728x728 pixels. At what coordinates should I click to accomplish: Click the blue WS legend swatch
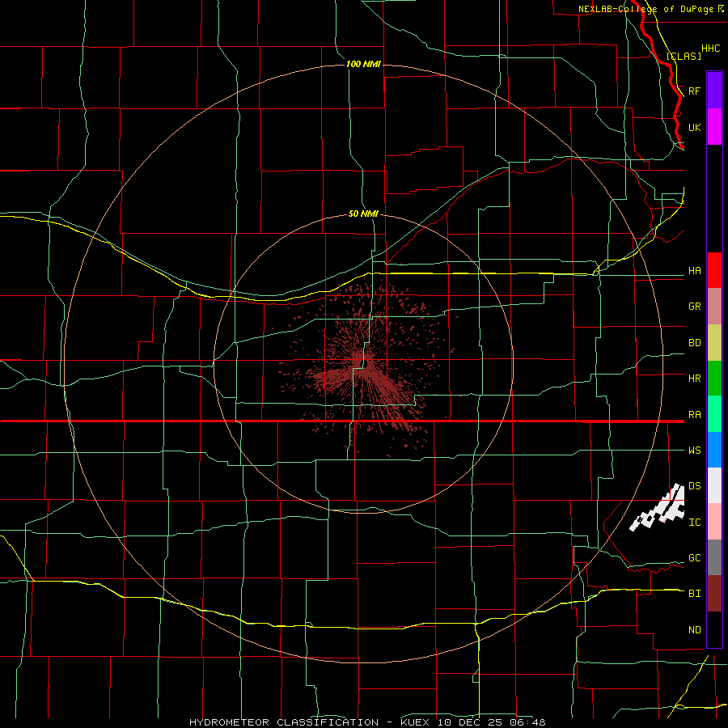tap(714, 450)
